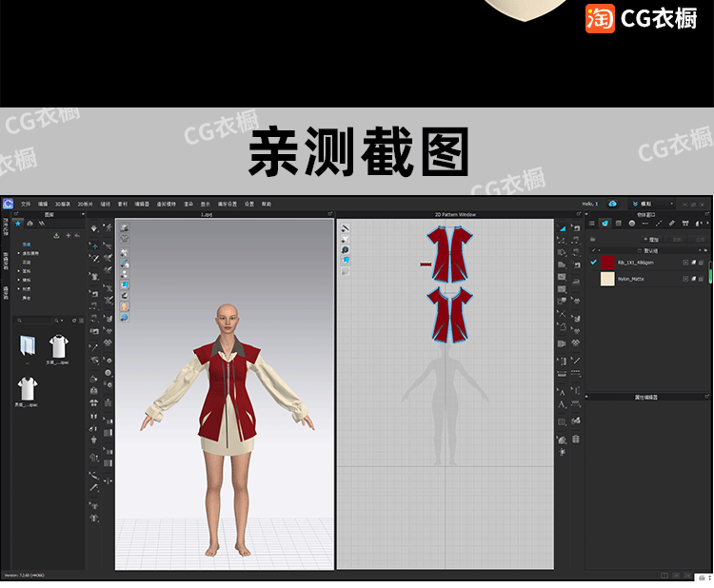Click the top icon in 2D viewport toolbar
Viewport: 714px width, 588px height.
(x=345, y=228)
